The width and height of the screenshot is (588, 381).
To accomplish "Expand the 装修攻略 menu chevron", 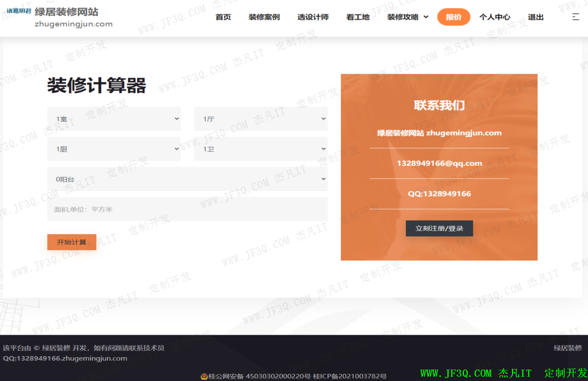I will pos(426,17).
